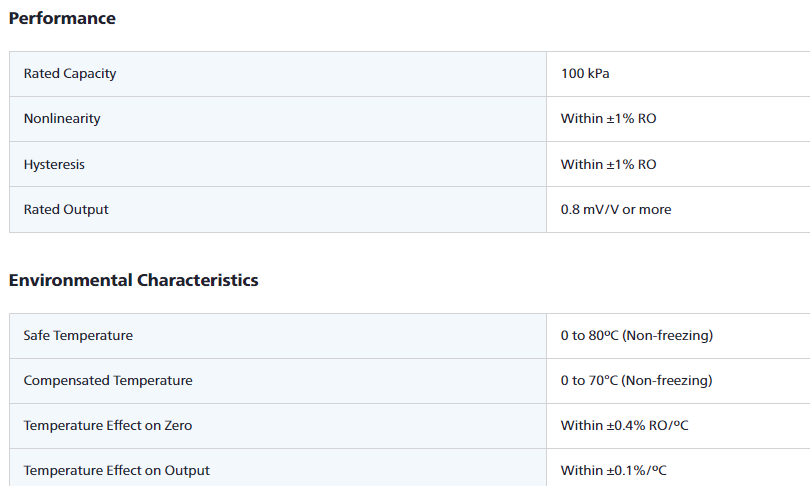This screenshot has height=486, width=810.
Task: Click the 0 to 80ºC text
Action: click(x=589, y=335)
